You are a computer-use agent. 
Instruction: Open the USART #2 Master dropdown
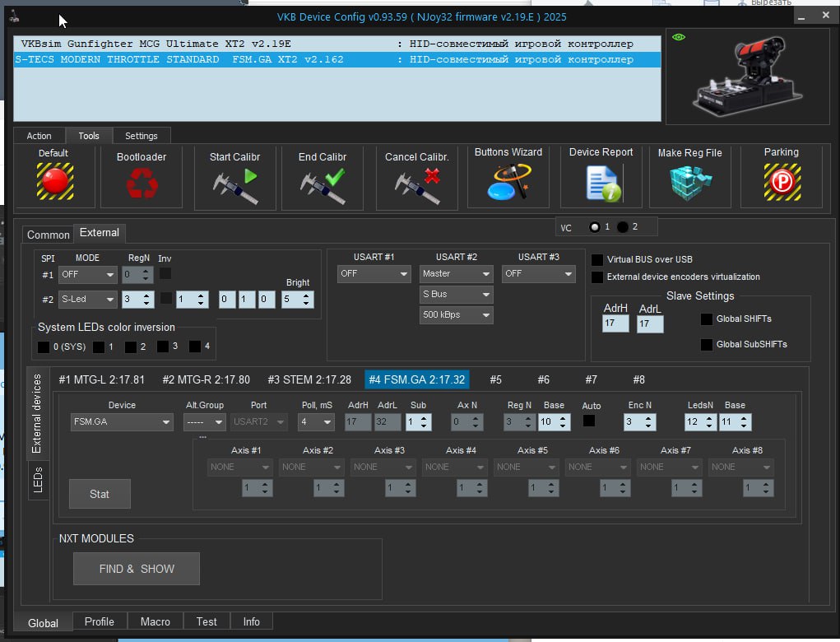coord(456,273)
